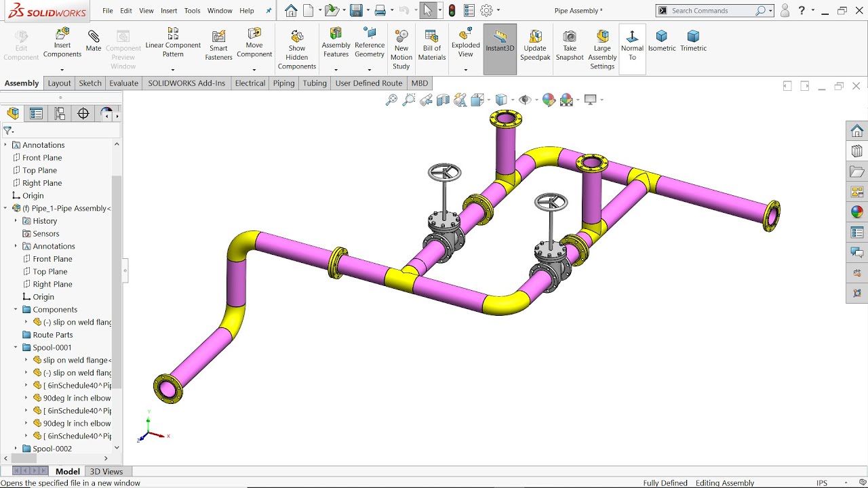Create a New Motion Study

pyautogui.click(x=401, y=49)
